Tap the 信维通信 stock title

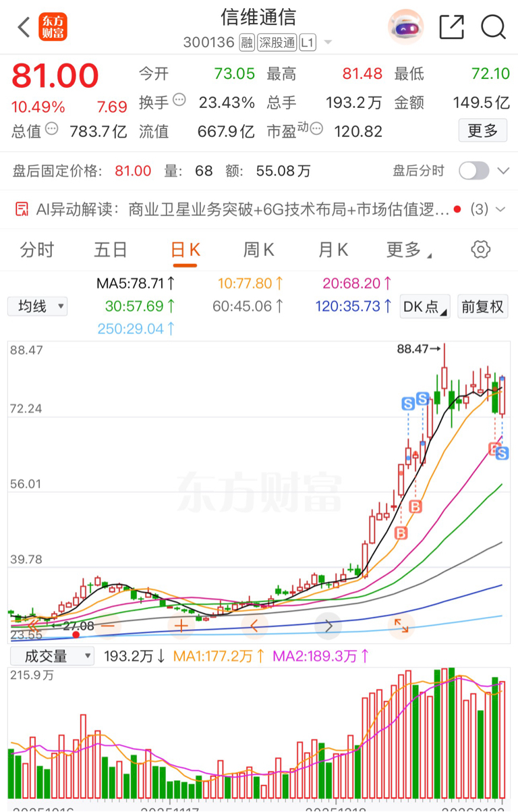coord(258,16)
